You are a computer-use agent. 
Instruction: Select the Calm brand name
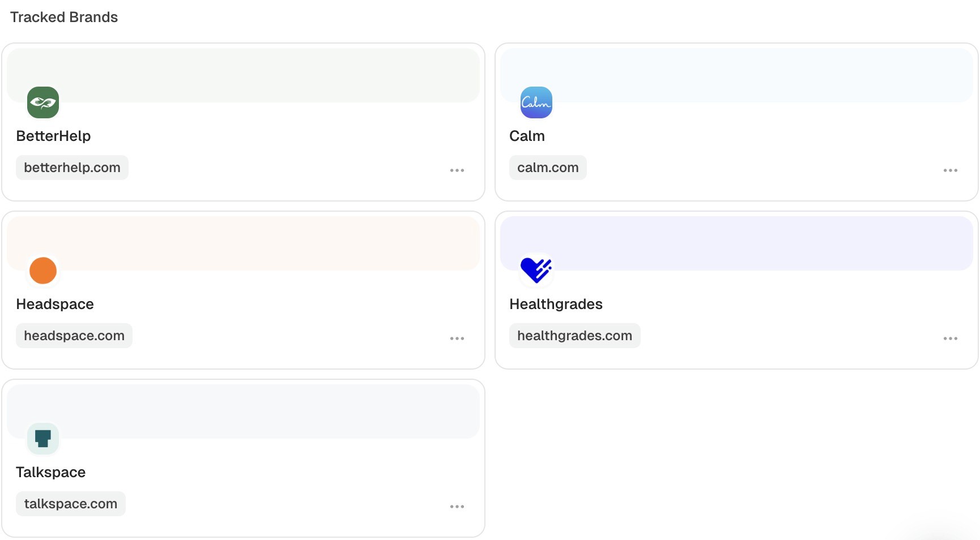pos(527,136)
